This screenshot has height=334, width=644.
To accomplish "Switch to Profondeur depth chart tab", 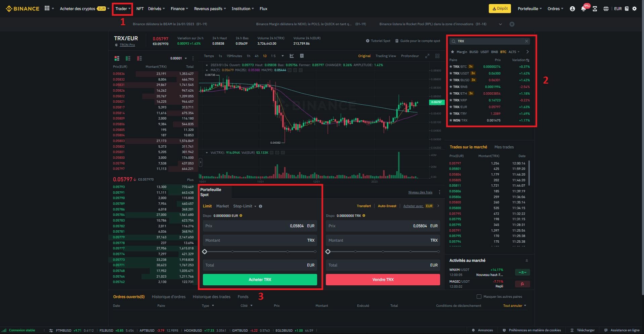I will (410, 56).
